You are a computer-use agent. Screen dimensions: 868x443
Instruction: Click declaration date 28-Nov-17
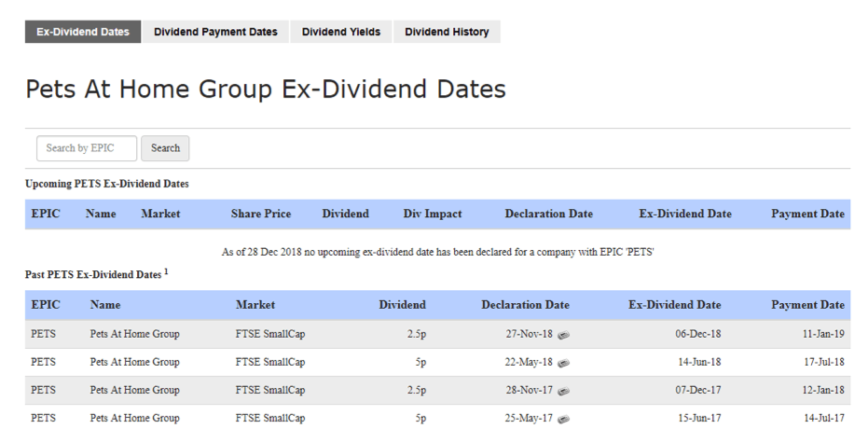pos(530,391)
